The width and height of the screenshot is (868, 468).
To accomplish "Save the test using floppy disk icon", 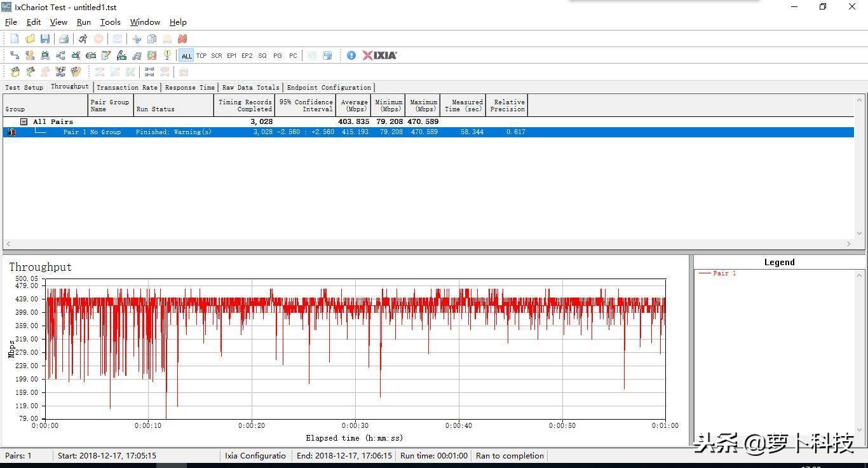I will coord(45,39).
